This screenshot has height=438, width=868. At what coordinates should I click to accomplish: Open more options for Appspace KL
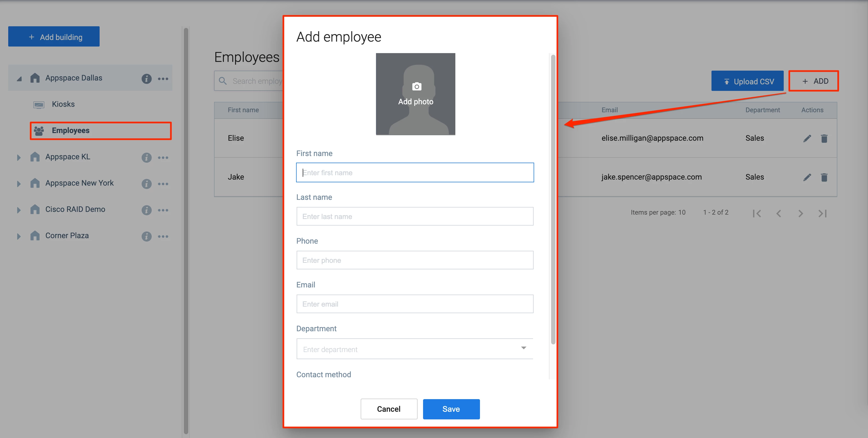pos(163,157)
